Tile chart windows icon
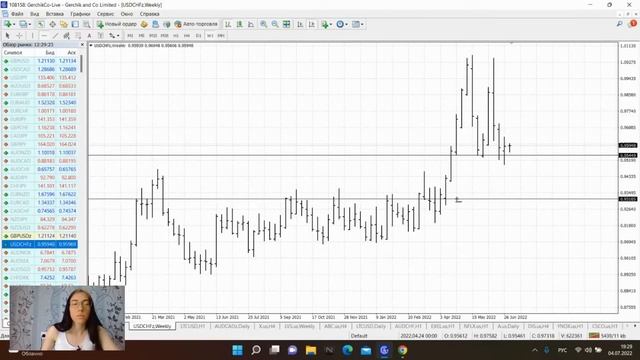 [287, 24]
